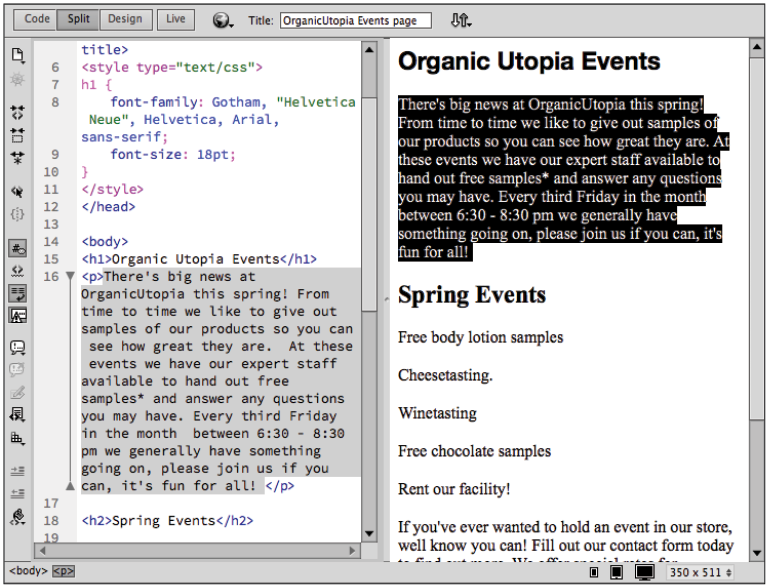The height and width of the screenshot is (588, 769).
Task: Switch to Code view
Action: coord(37,19)
